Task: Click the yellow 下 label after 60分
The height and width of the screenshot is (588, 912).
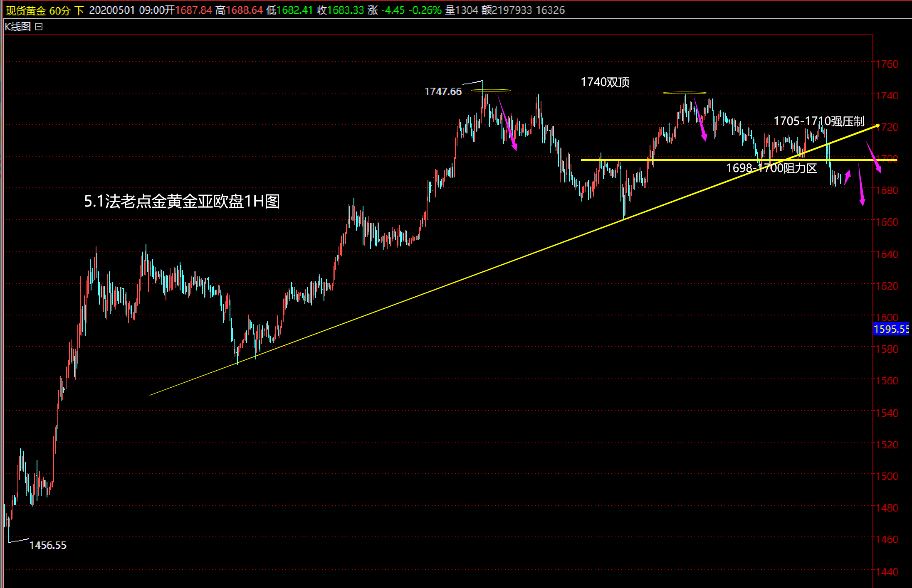Action: tap(79, 10)
